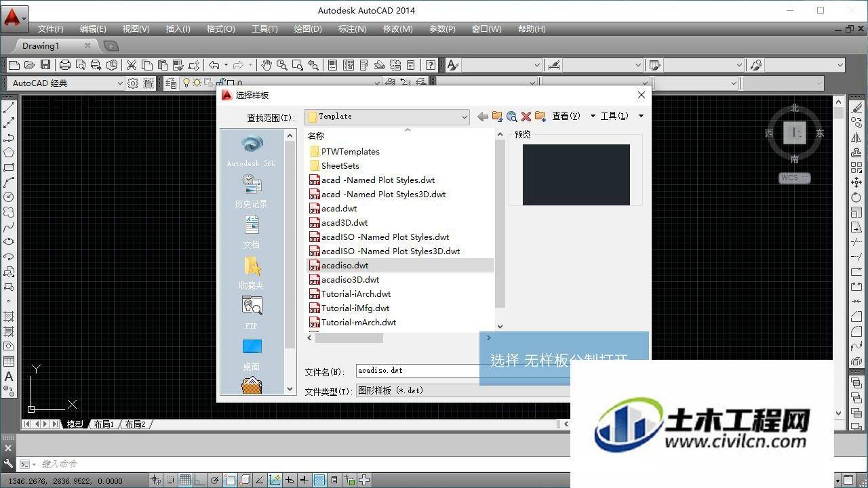Screen dimensions: 868x488
Task: Toggle Snap mode in status bar
Action: point(170,481)
